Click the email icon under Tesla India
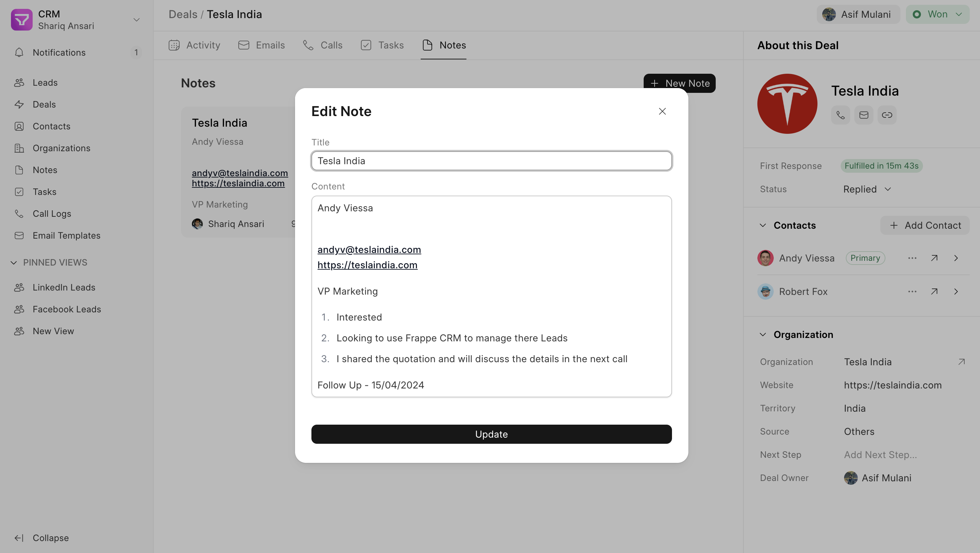The image size is (980, 553). [864, 115]
